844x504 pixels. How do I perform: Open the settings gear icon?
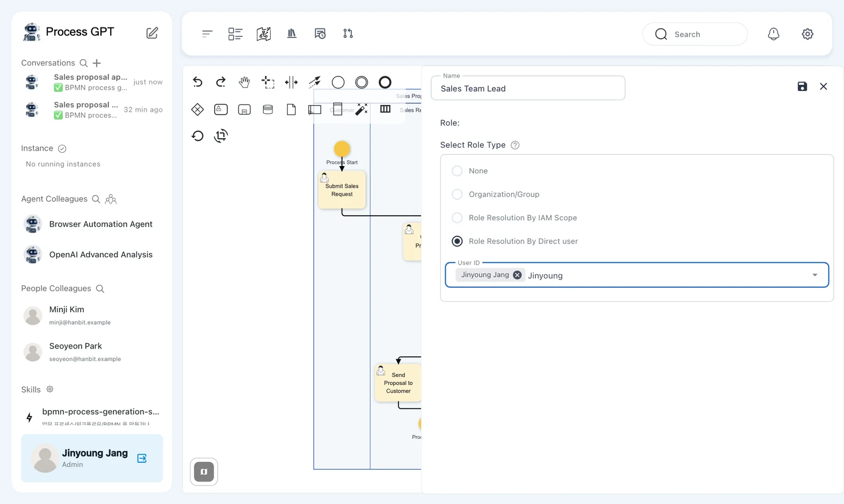(808, 34)
